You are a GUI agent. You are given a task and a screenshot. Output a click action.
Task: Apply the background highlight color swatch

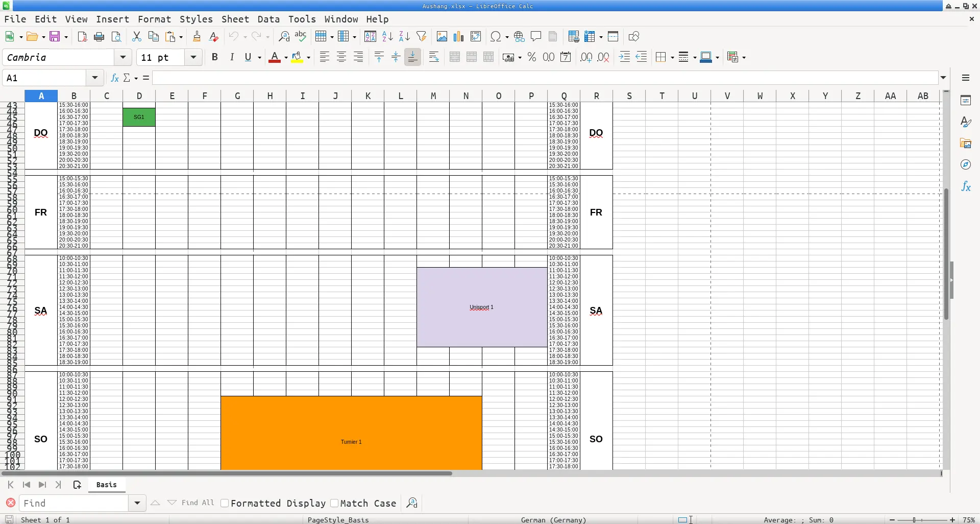(x=297, y=57)
